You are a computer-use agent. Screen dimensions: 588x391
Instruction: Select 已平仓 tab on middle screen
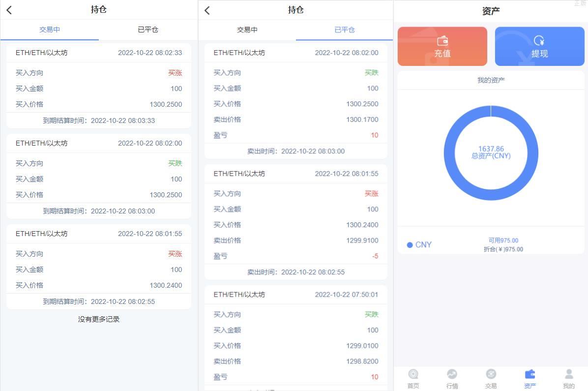[x=345, y=30]
